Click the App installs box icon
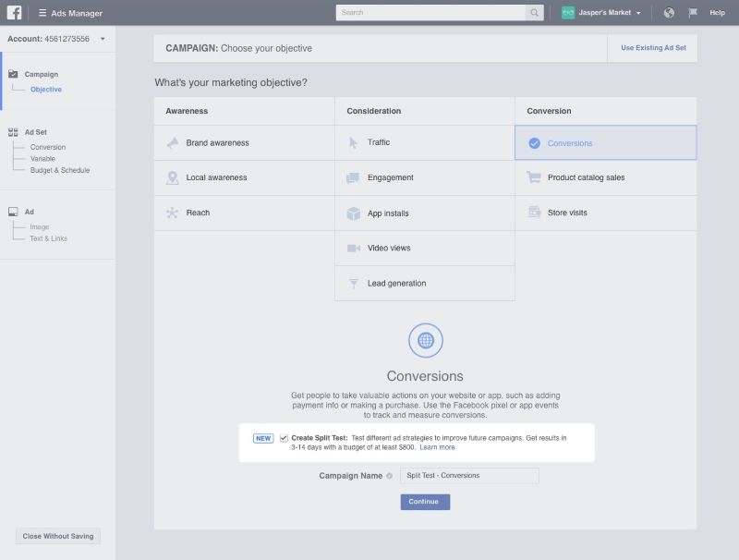Viewport: 739px width, 560px height. 354,213
